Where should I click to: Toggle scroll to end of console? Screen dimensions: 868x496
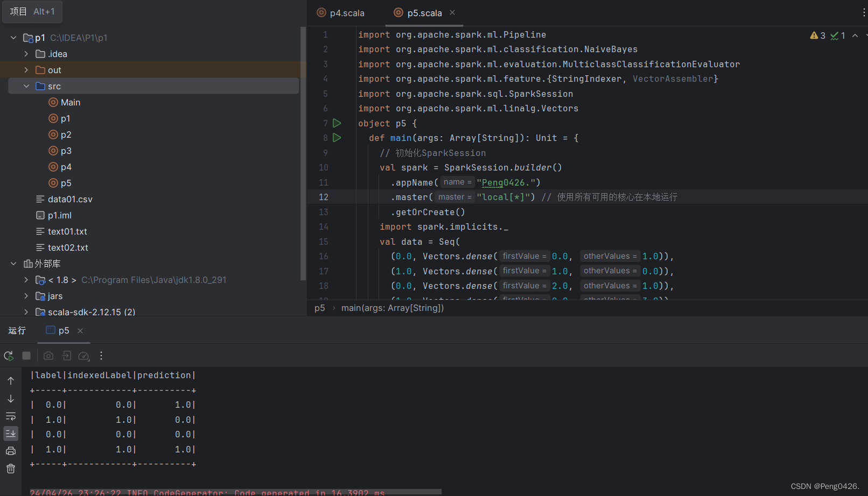tap(11, 434)
